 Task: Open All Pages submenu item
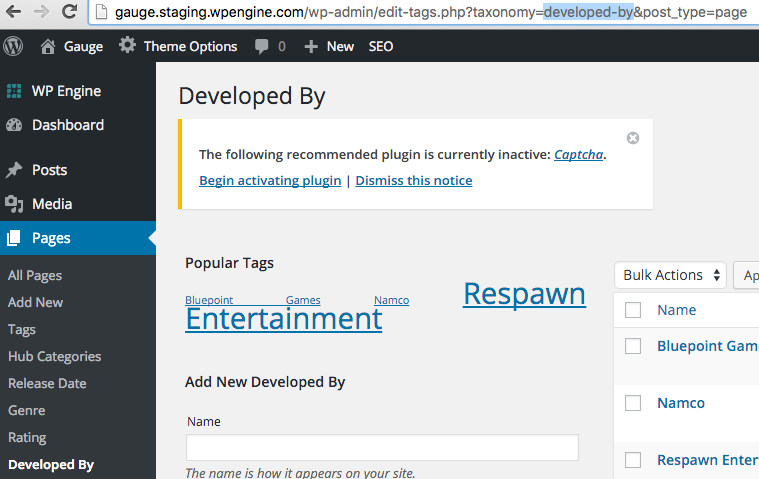click(35, 275)
